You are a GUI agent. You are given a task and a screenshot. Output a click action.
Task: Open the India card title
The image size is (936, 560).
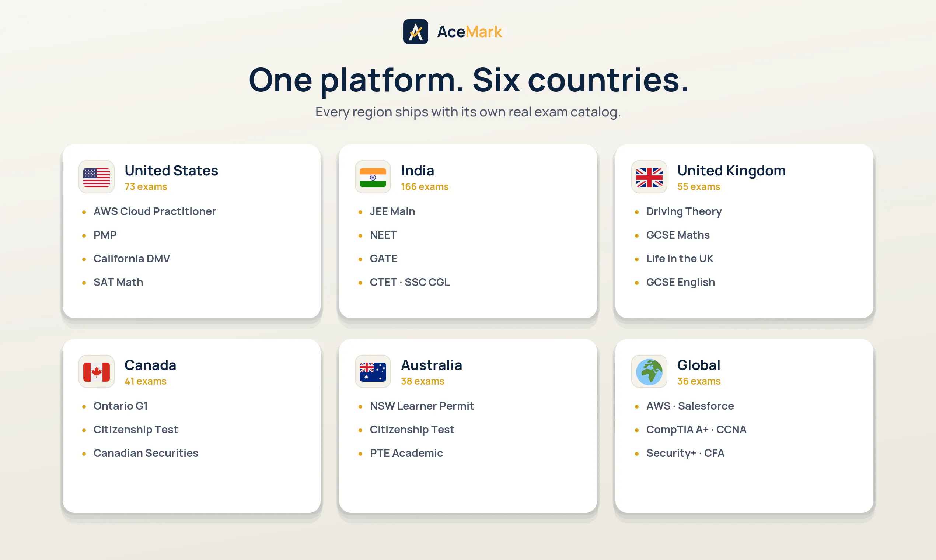click(418, 171)
